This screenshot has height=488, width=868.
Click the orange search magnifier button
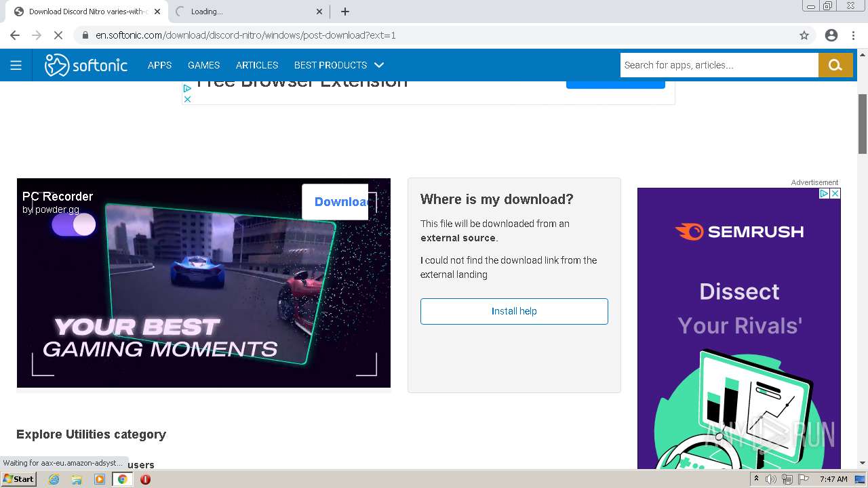[835, 65]
